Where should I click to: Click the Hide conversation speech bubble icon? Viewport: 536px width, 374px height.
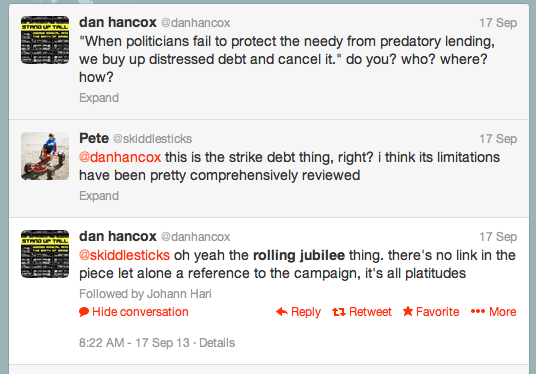(x=84, y=312)
